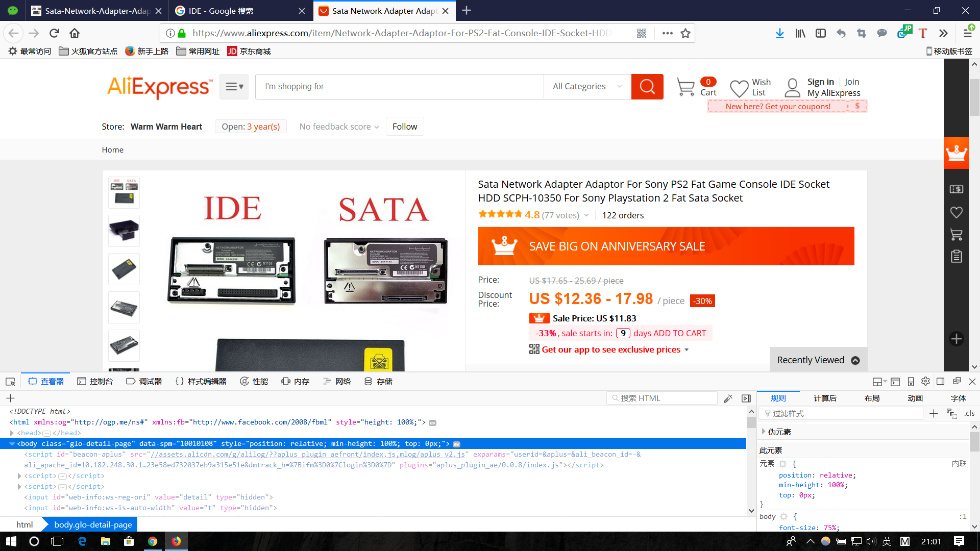Viewport: 980px width, 551px height.
Task: Toggle the .cls class panel
Action: 969,413
